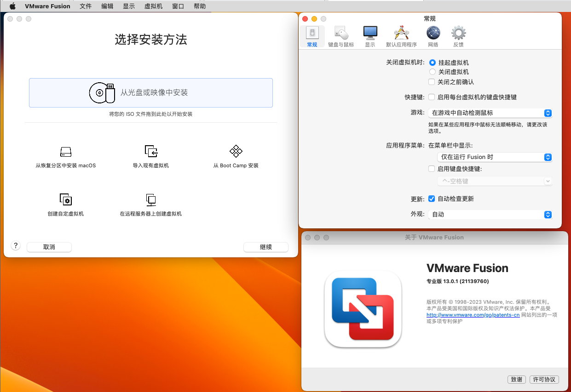Viewport: 571px width, 392px height.
Task: Click the Cancel (取消) button
Action: click(49, 247)
